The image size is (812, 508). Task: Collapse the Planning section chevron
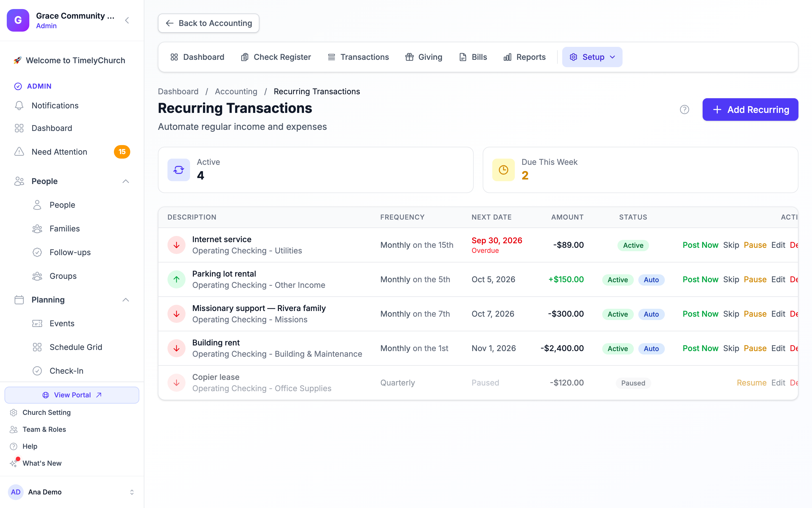(125, 300)
